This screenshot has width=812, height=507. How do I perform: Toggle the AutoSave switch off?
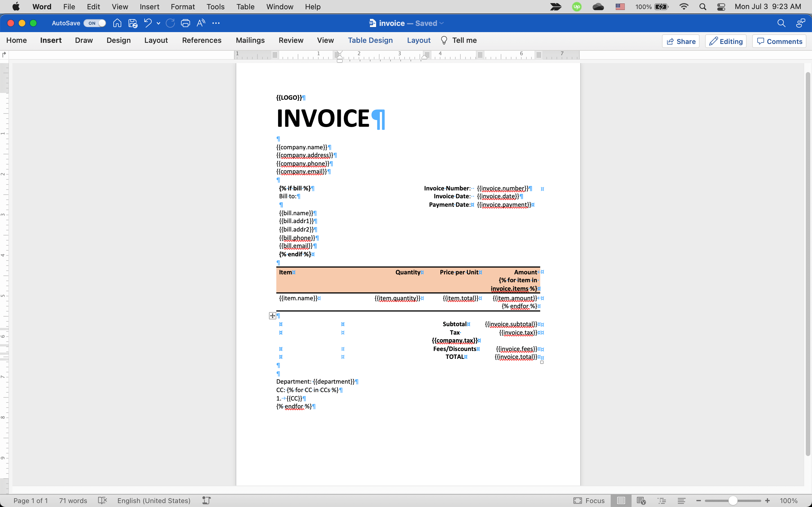click(95, 23)
